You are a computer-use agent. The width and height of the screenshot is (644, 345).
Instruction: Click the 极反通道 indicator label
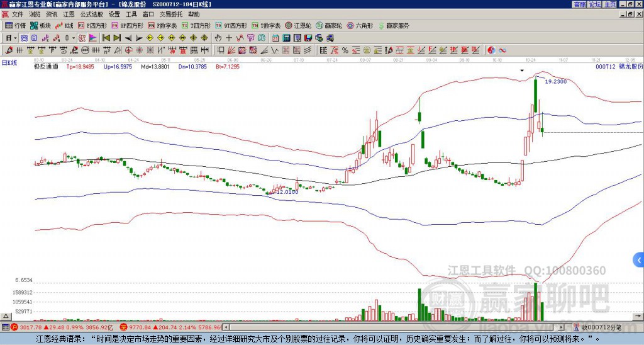point(46,67)
